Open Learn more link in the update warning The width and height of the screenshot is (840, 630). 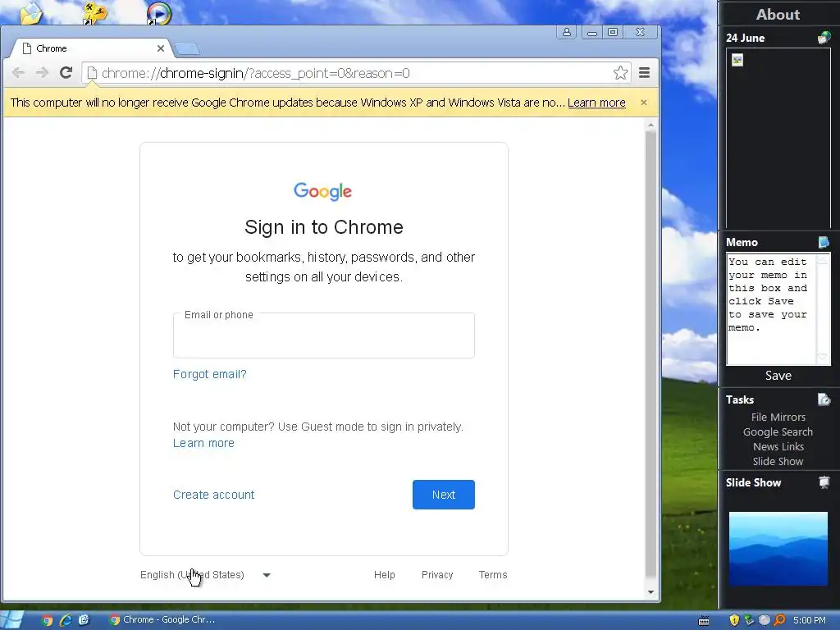click(x=596, y=103)
